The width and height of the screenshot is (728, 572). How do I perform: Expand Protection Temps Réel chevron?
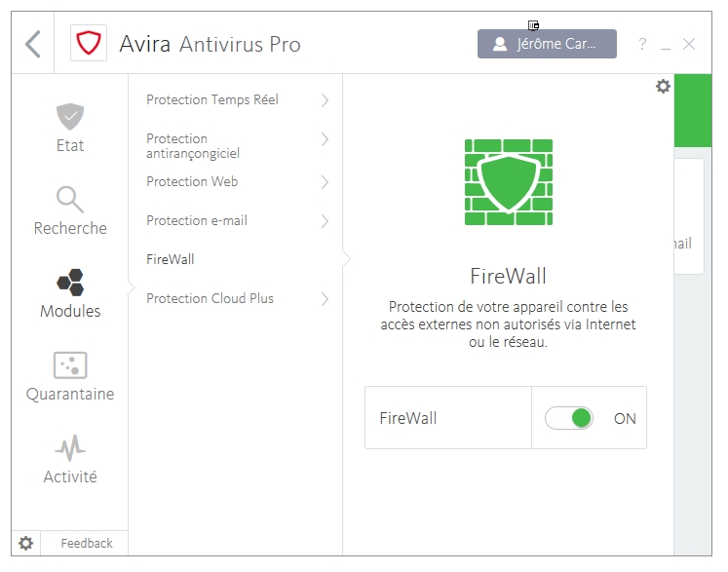pos(325,99)
